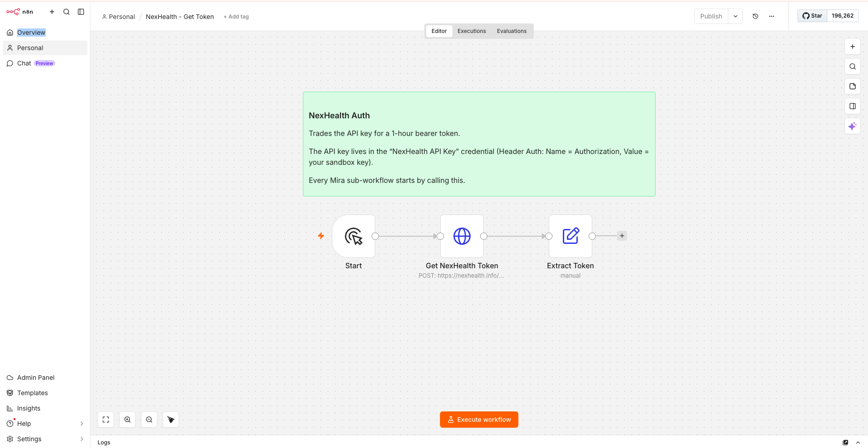Viewport: 868px width, 448px height.
Task: Open Templates page
Action: (x=45, y=393)
